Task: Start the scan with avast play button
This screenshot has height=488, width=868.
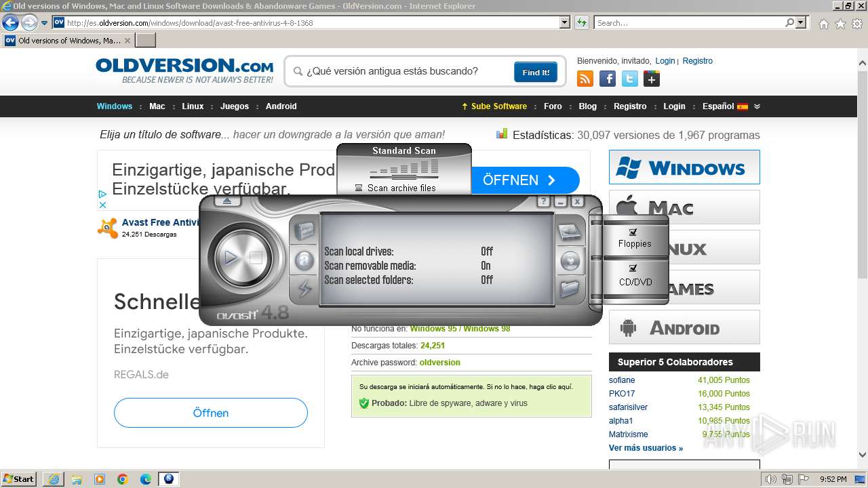Action: click(x=231, y=258)
